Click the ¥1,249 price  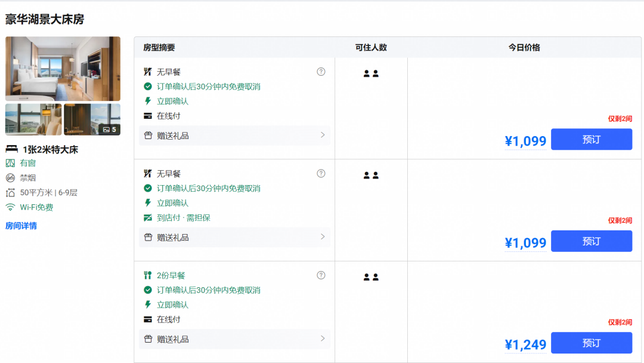(525, 344)
